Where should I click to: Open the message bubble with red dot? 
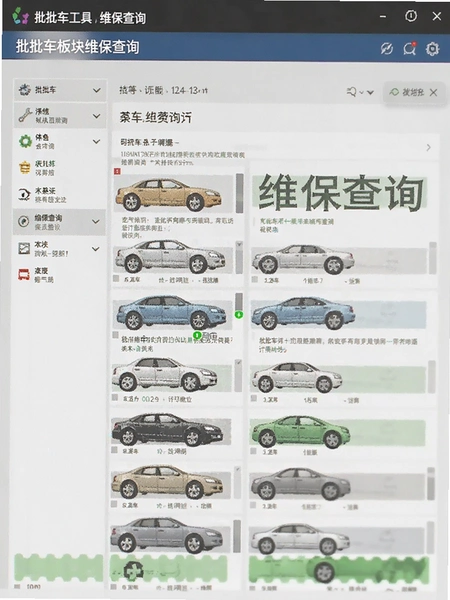tap(409, 48)
